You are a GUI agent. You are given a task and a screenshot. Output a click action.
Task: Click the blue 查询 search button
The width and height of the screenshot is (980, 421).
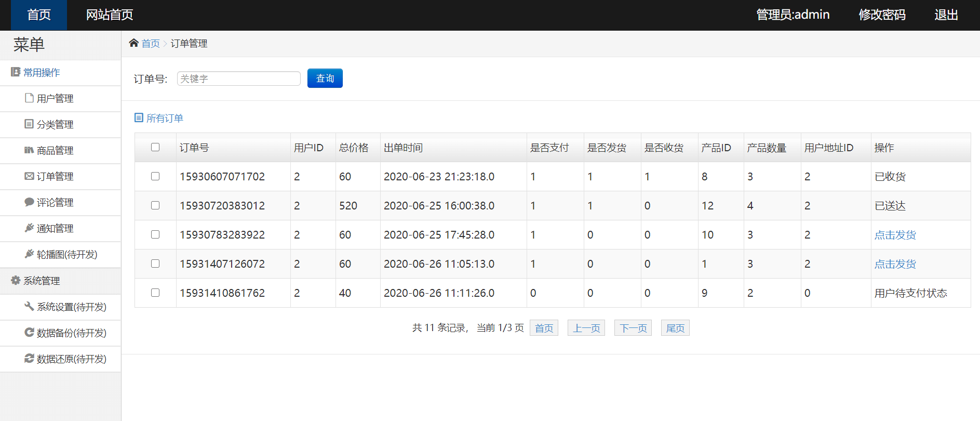(325, 78)
